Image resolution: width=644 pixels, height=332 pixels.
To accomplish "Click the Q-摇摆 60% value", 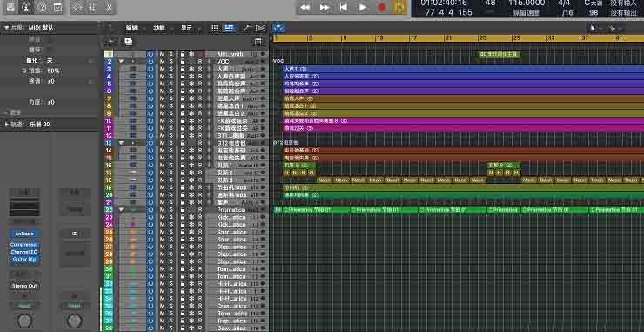I will (x=53, y=71).
